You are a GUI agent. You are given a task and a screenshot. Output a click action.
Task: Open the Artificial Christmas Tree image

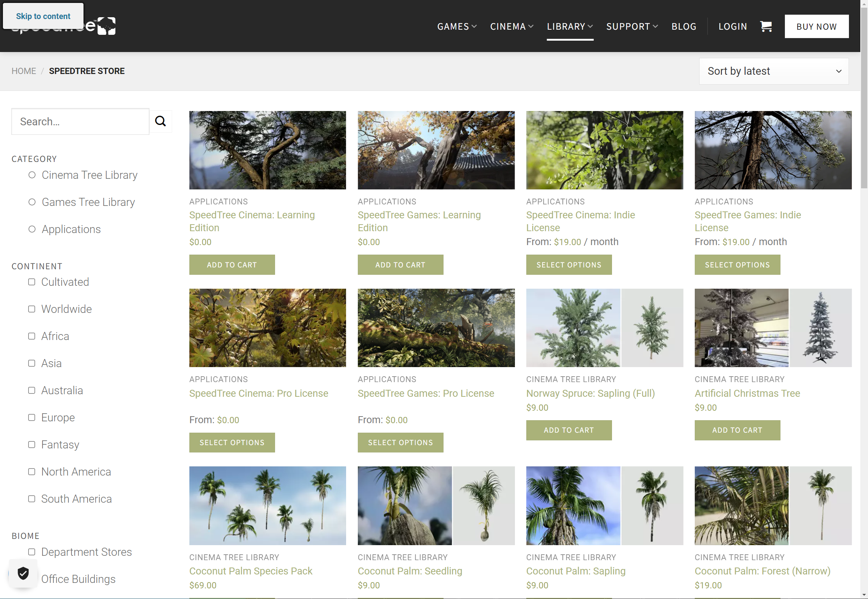[773, 328]
